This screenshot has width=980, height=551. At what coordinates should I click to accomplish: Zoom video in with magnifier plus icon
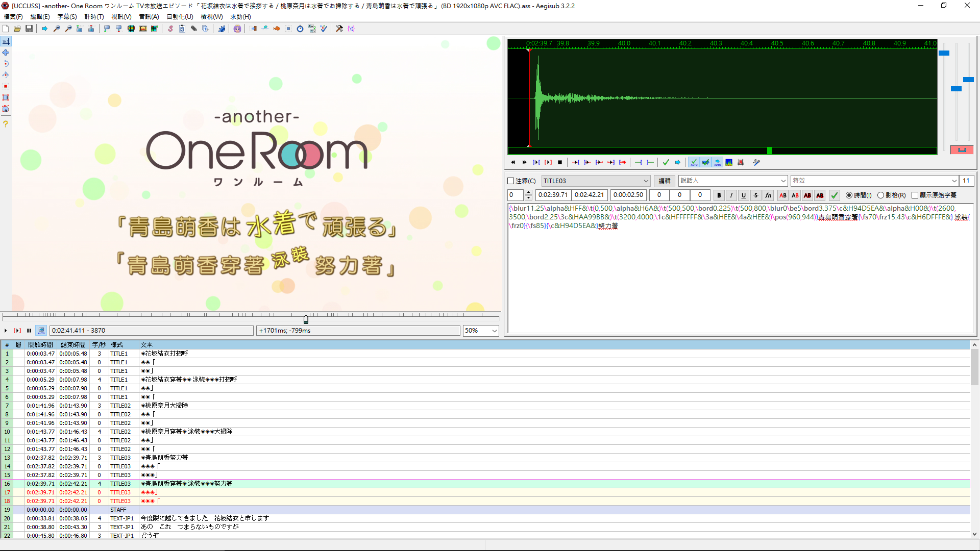pos(57,29)
